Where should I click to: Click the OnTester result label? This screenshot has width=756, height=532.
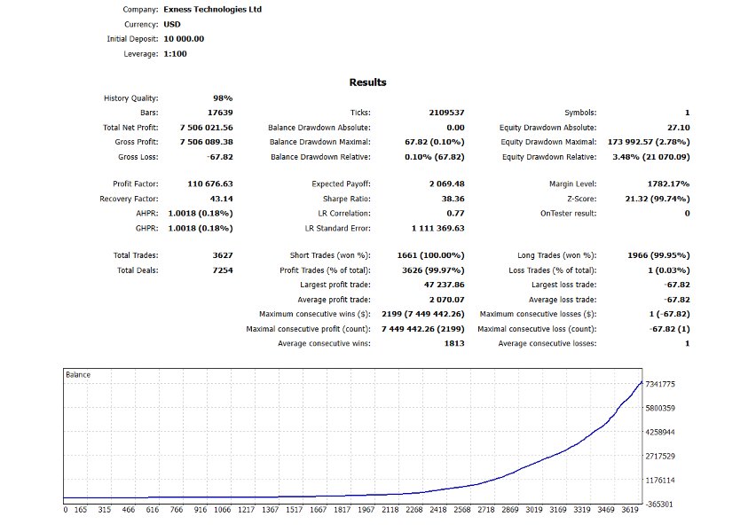(568, 213)
